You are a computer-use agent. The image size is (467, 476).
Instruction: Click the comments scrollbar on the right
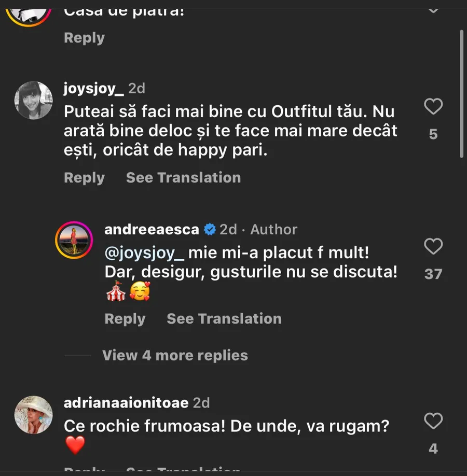[462, 93]
